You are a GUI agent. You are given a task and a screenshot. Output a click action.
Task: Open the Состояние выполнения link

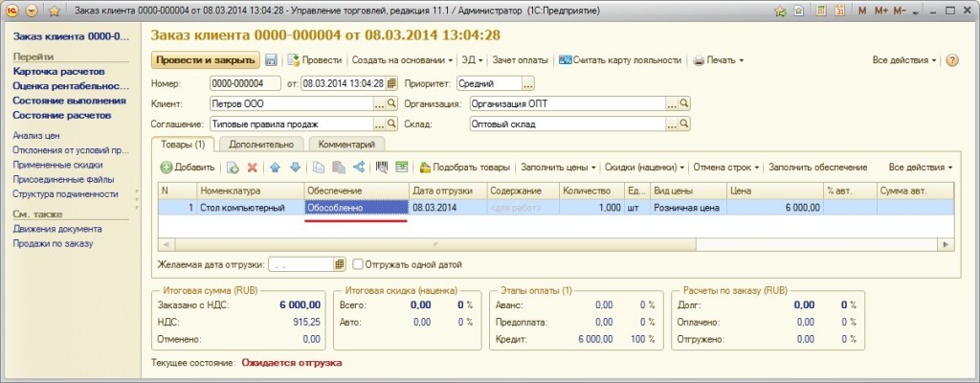click(69, 101)
